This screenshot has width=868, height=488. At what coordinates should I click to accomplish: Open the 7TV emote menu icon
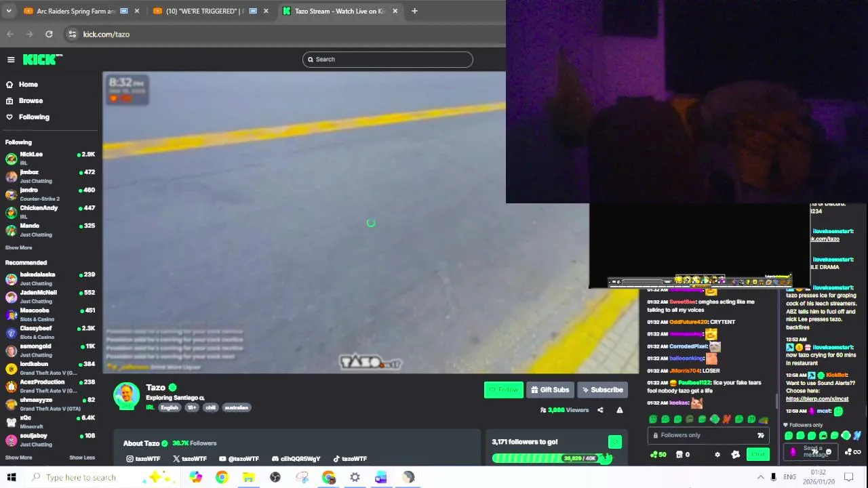[x=761, y=436]
